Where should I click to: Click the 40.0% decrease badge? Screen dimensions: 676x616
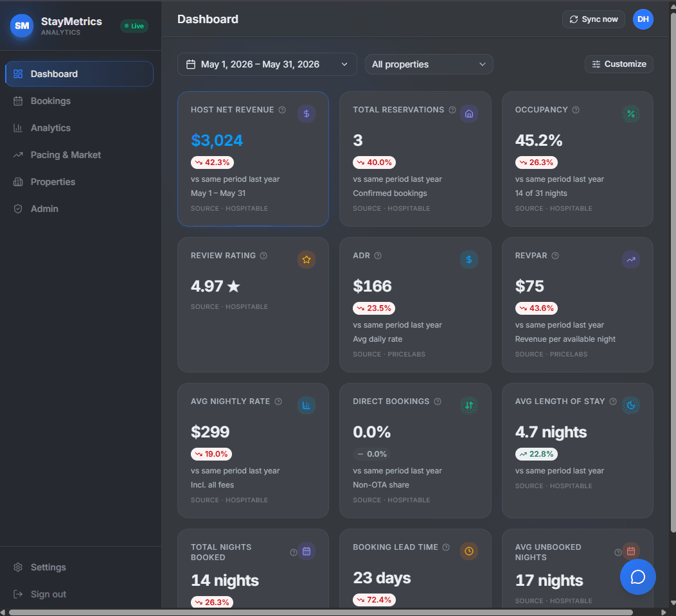(x=374, y=163)
